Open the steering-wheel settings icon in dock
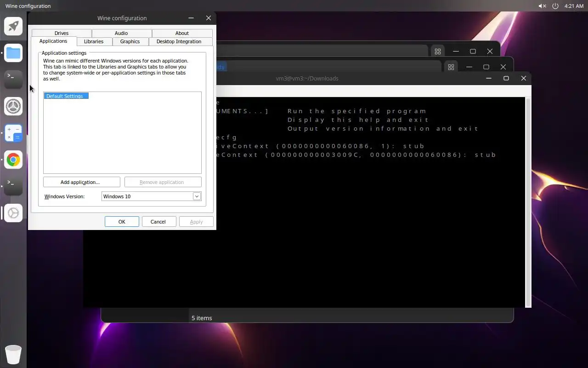The image size is (588, 368). (13, 106)
